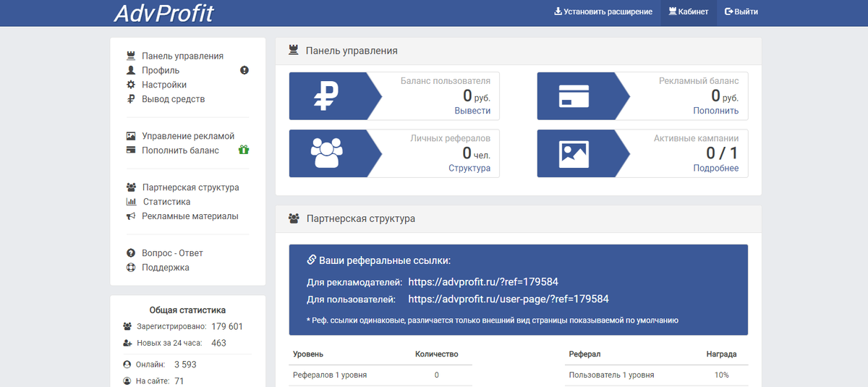The height and width of the screenshot is (387, 868).
Task: Open Партнерская структура in sidebar
Action: point(191,187)
